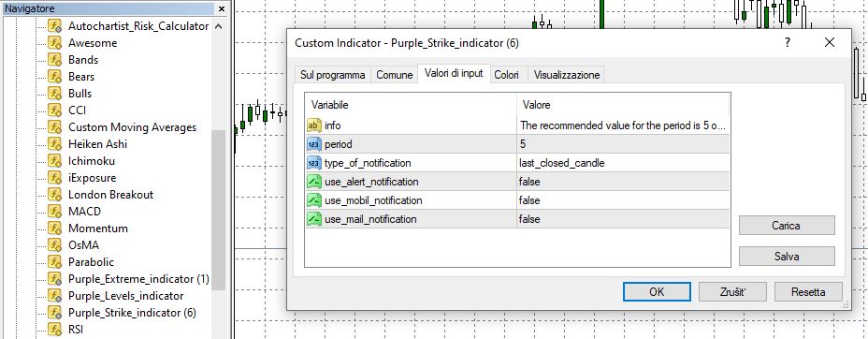Click the Purple_Strike_indicator (6) icon in tree
The width and height of the screenshot is (868, 339).
[x=54, y=313]
